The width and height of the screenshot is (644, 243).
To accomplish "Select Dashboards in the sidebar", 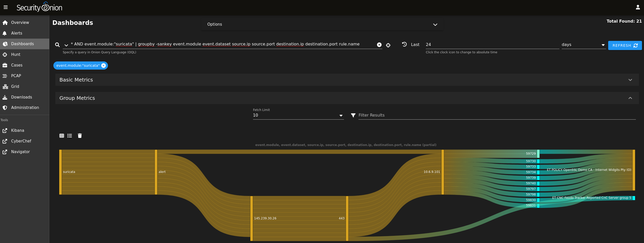I will click(x=25, y=44).
